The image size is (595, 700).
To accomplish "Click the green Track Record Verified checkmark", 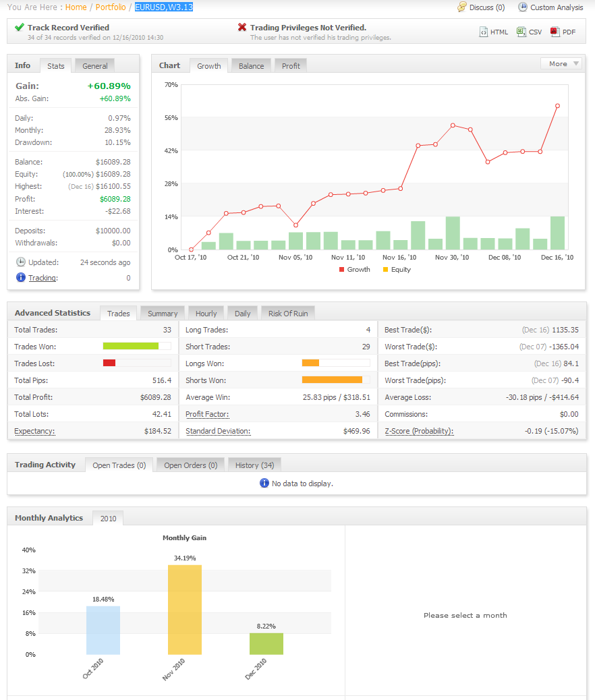I will coord(19,27).
